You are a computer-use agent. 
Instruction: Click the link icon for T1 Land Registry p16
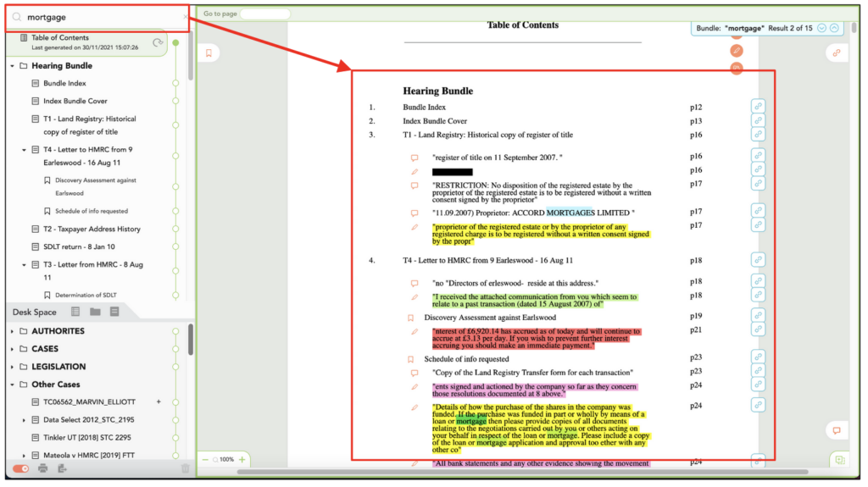pos(758,134)
